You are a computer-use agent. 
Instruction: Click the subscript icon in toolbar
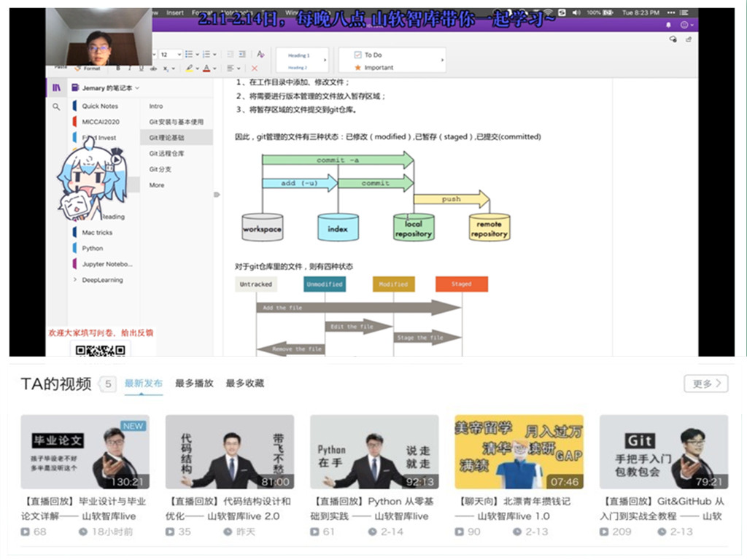(166, 69)
